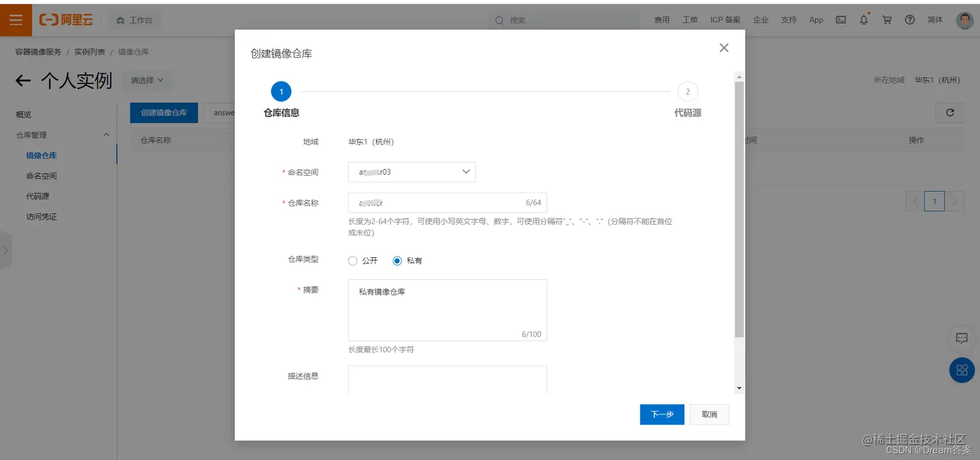Open the hamburger main menu
980x460 pixels.
pos(16,20)
